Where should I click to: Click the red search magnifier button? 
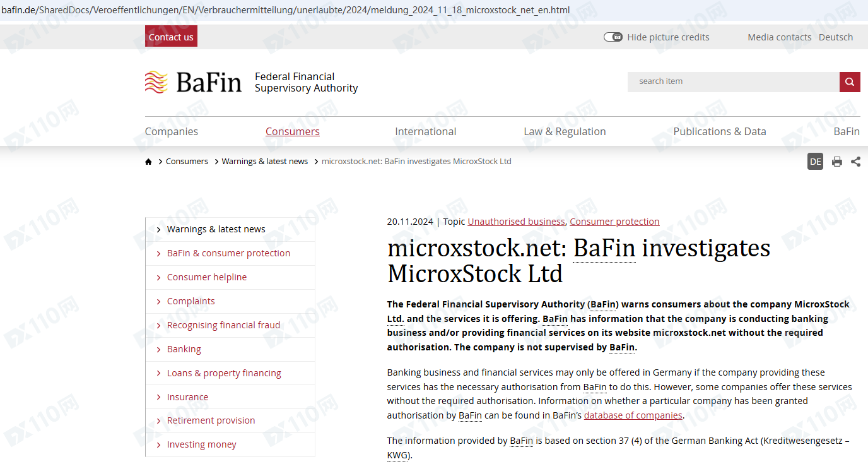[x=850, y=81]
